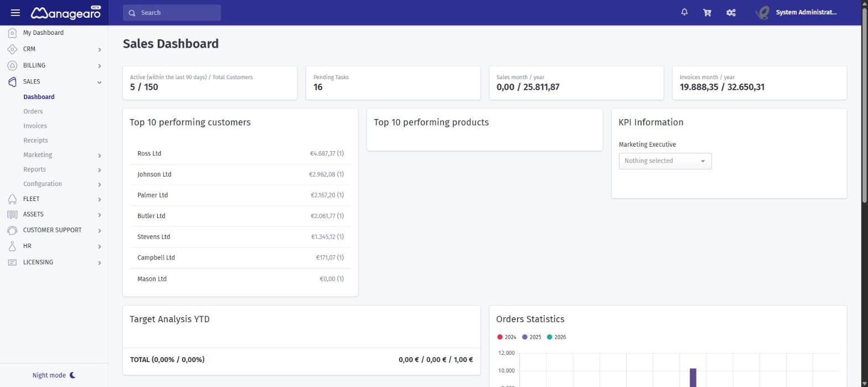Click the TOTAL (0,00% / 0,00%) row

(301, 360)
